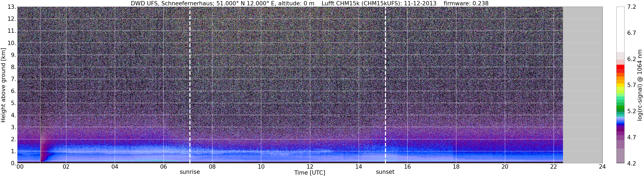Click the '7.' height tick label
This screenshot has height=177, width=644.
(x=13, y=79)
